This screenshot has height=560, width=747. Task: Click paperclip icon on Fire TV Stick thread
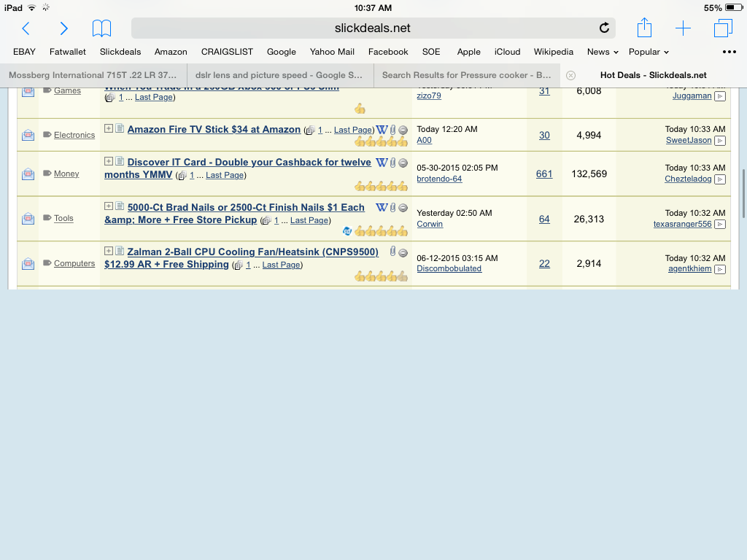pos(392,130)
